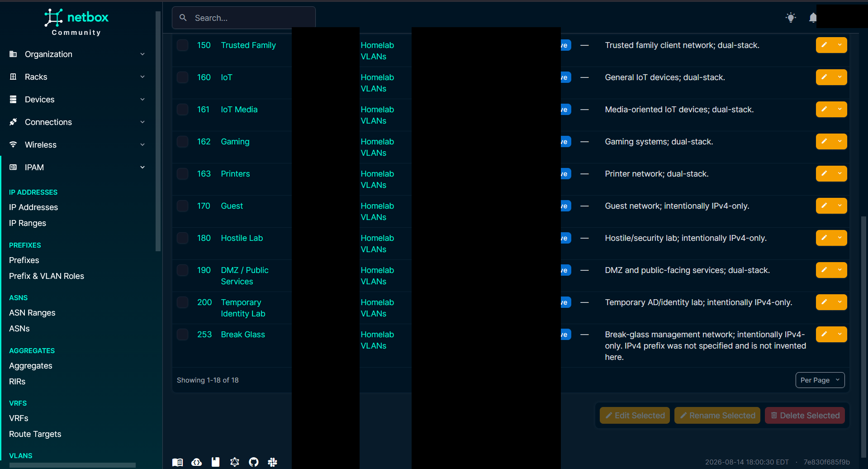Select the DMZ VLAN 190 checkbox
Image resolution: width=868 pixels, height=469 pixels.
(182, 270)
